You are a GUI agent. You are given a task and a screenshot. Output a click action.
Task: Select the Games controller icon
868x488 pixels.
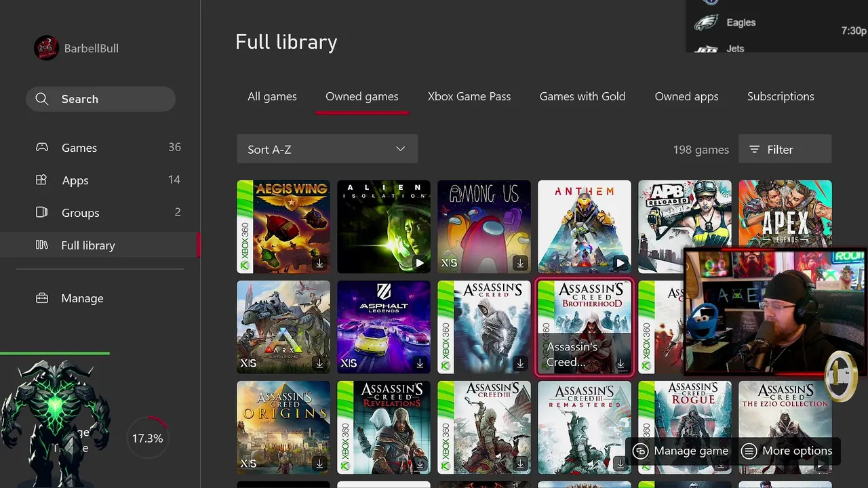[42, 148]
